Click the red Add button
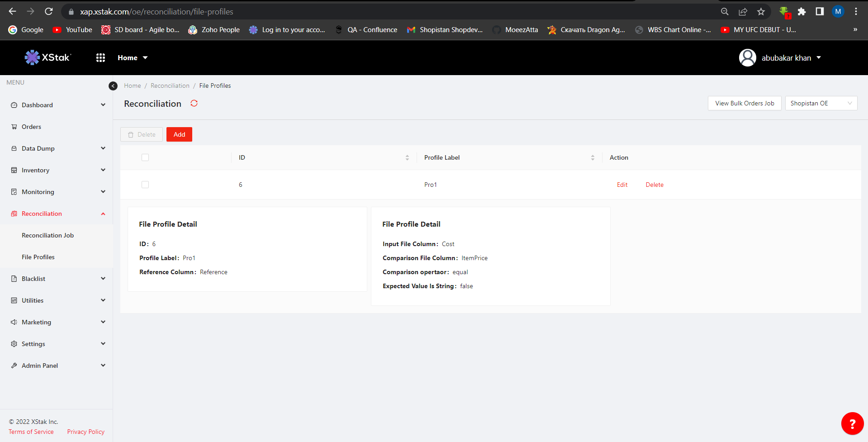 click(179, 134)
